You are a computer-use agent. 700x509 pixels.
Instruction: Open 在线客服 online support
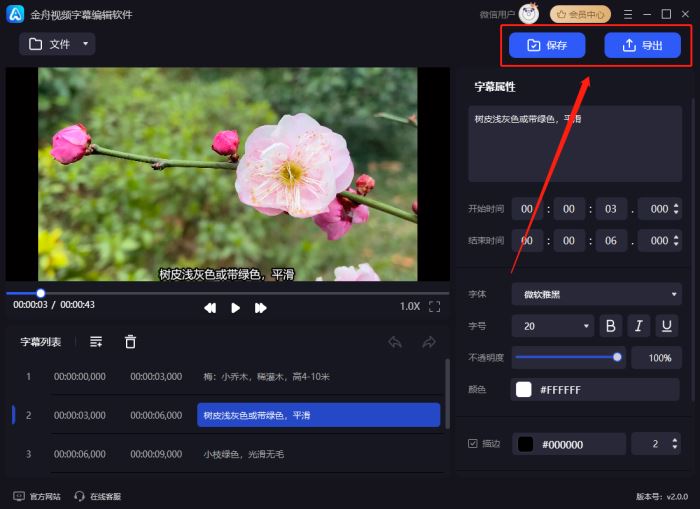click(98, 496)
